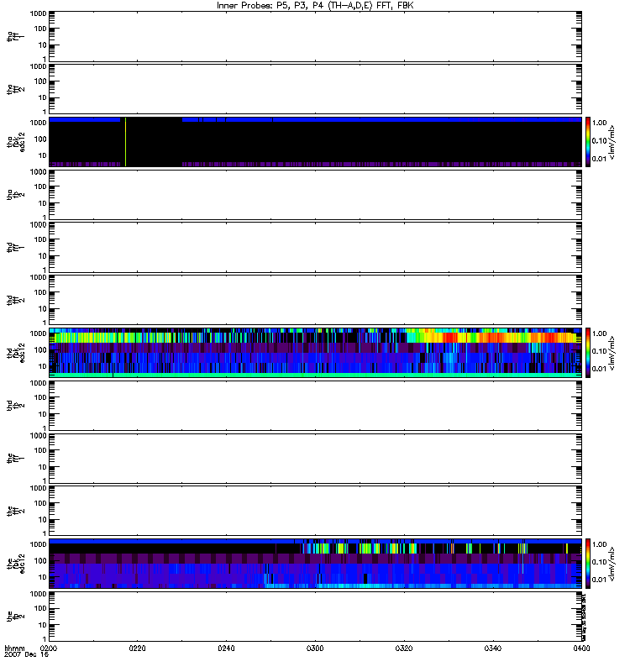This screenshot has height=672, width=630.
Task: Click the thd fbk edc12 spectrogram panel
Action: pos(316,353)
